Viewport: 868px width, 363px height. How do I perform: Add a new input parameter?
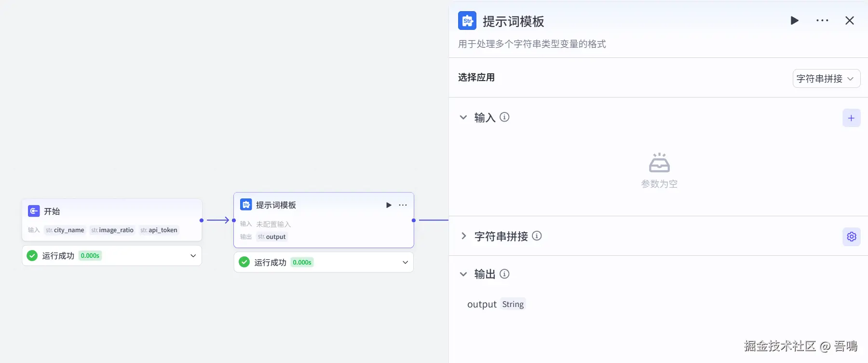click(x=851, y=118)
